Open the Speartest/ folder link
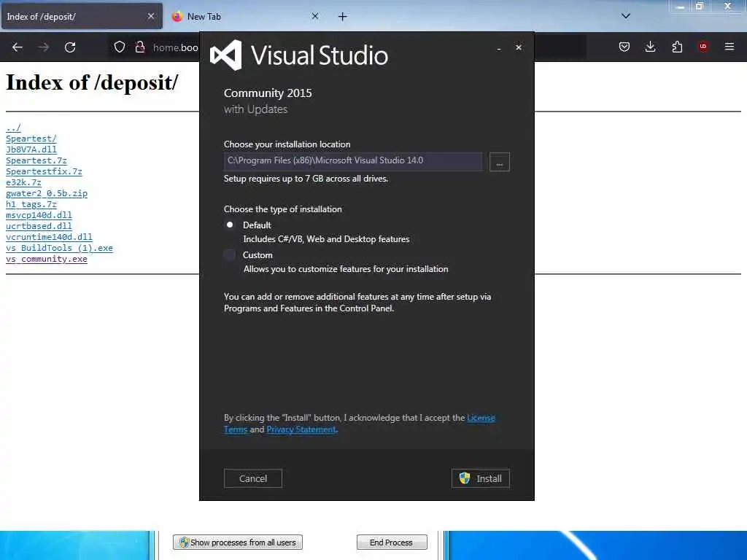 click(31, 139)
